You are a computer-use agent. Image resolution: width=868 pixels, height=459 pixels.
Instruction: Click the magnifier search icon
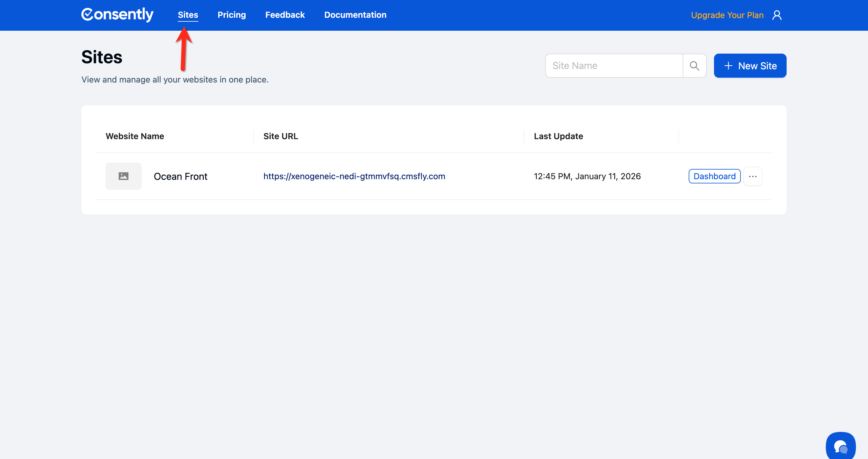(694, 66)
